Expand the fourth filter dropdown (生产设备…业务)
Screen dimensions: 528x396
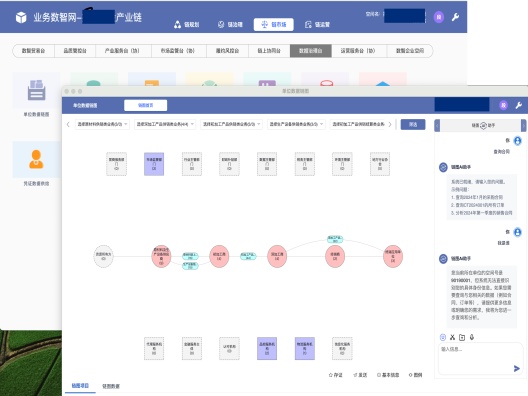pos(296,124)
